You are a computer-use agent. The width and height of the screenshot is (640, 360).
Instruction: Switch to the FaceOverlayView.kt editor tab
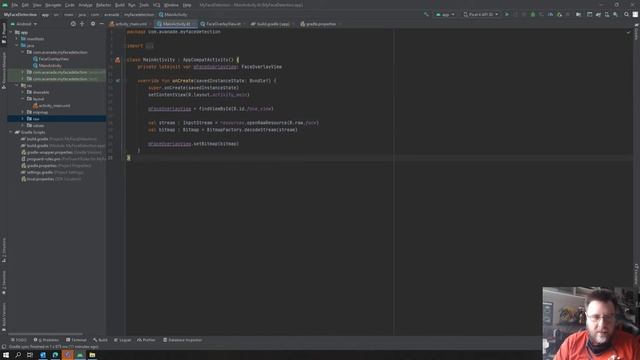pos(222,24)
